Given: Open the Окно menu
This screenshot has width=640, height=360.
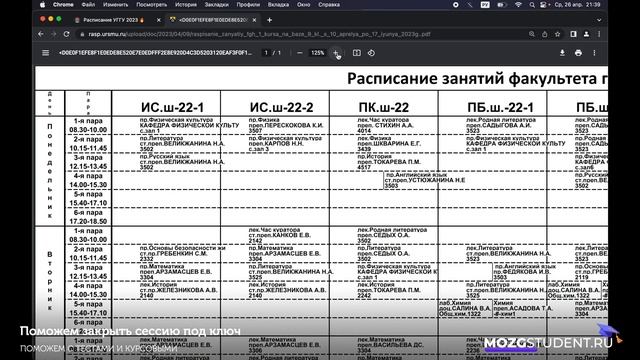Looking at the screenshot, I should click(304, 5).
